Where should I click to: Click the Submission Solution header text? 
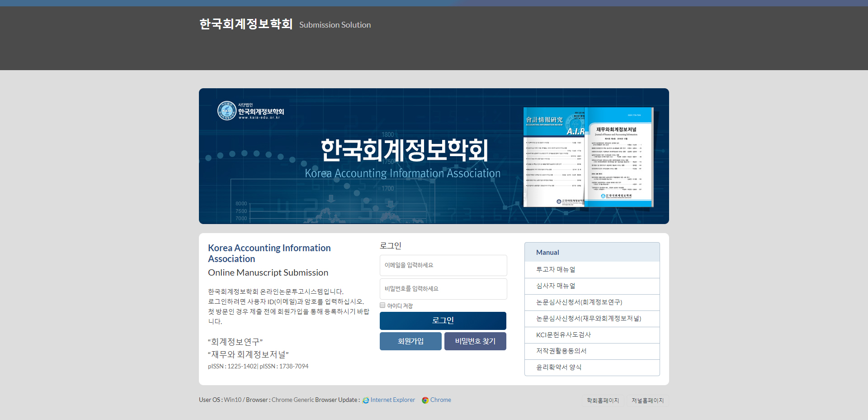click(335, 25)
